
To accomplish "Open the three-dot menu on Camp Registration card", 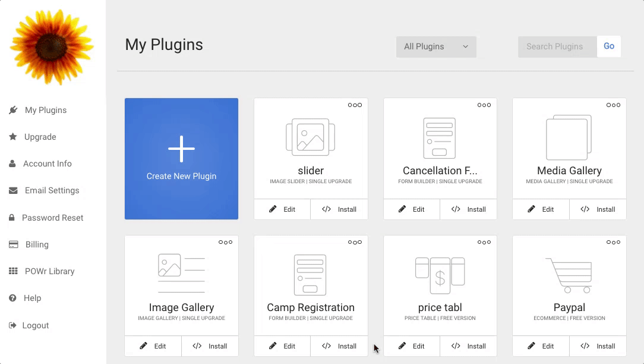I will (x=355, y=242).
